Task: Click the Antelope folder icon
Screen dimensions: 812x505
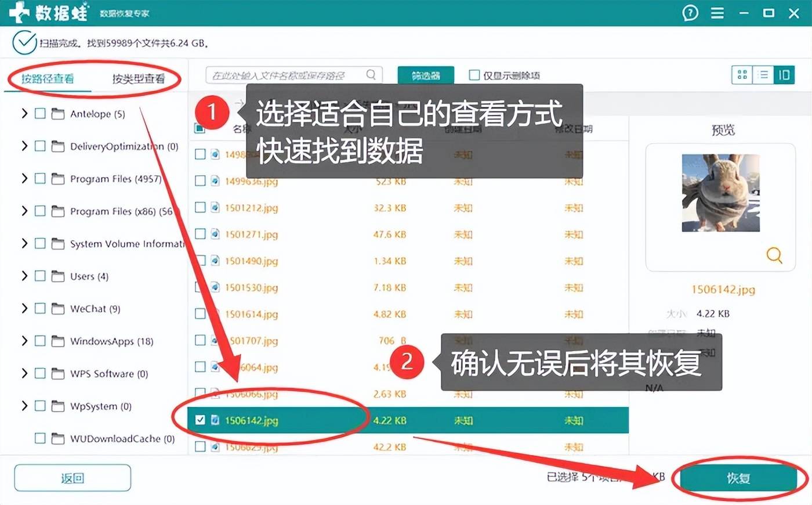Action: [58, 114]
